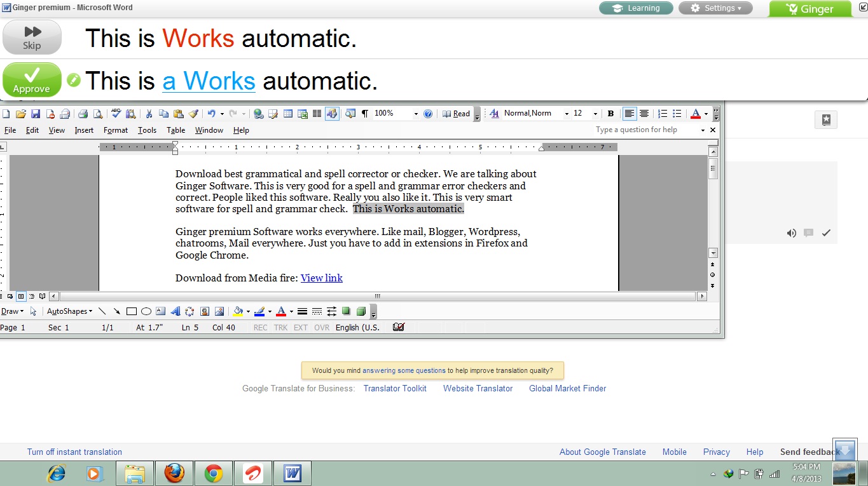This screenshot has height=486, width=868.
Task: Open the Tools menu
Action: point(147,130)
